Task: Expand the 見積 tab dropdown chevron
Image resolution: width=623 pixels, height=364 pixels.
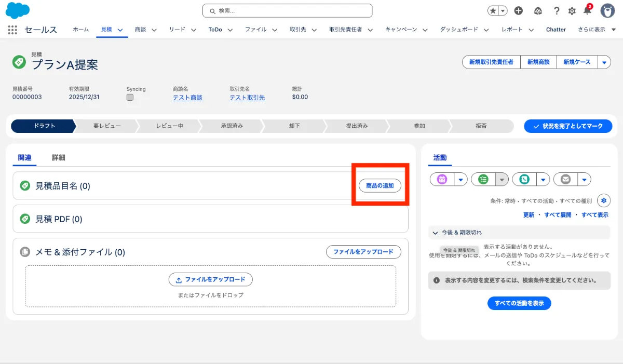Action: pyautogui.click(x=120, y=30)
